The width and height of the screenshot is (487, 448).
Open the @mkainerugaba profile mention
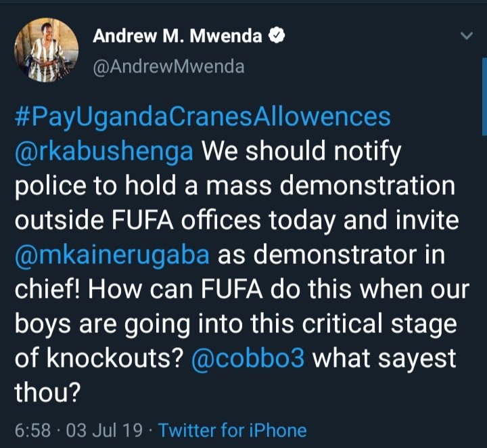[x=112, y=255]
